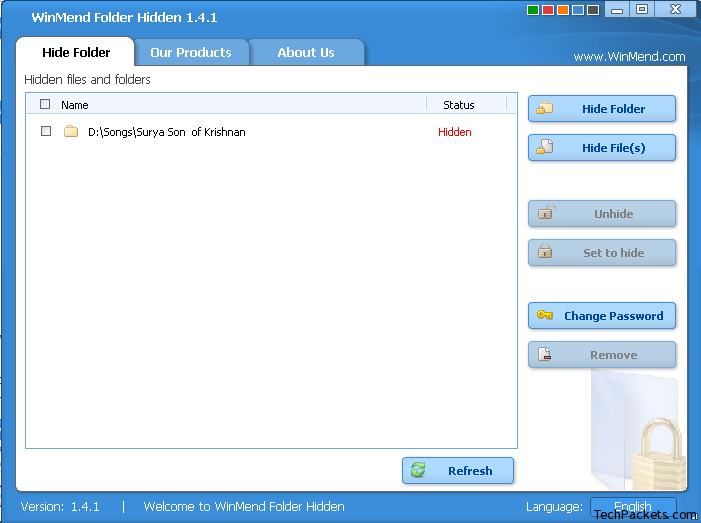Click the open padlock icon on Unhide

click(x=545, y=213)
